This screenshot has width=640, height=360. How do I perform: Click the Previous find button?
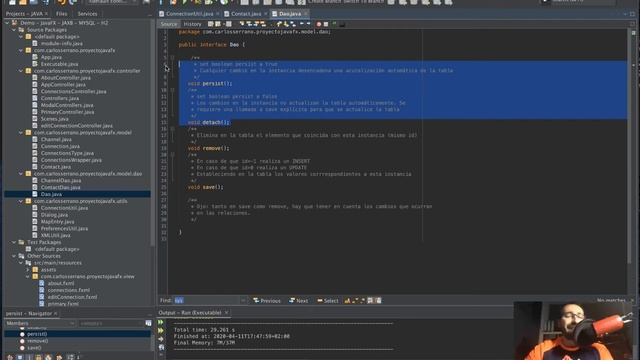[267, 301]
